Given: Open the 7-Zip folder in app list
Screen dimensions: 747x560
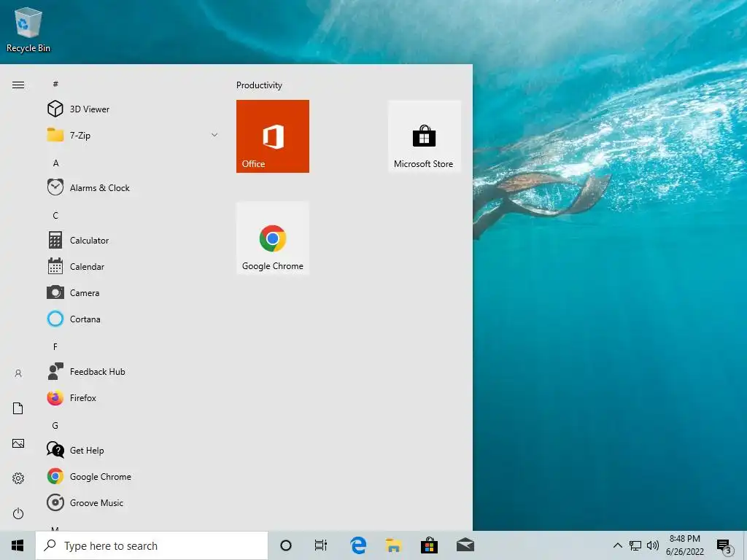Looking at the screenshot, I should click(x=133, y=135).
